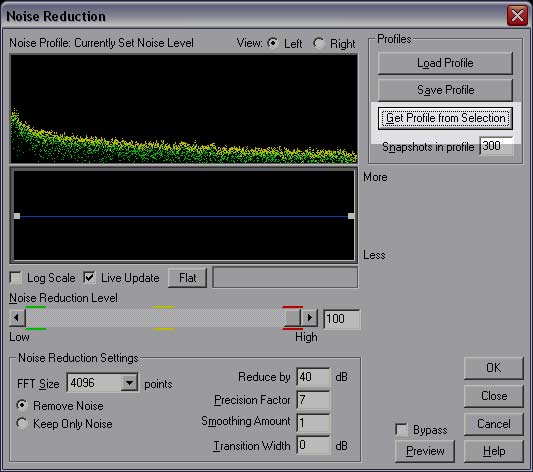The image size is (533, 472).
Task: Click the Snapshots in profile field
Action: (496, 146)
